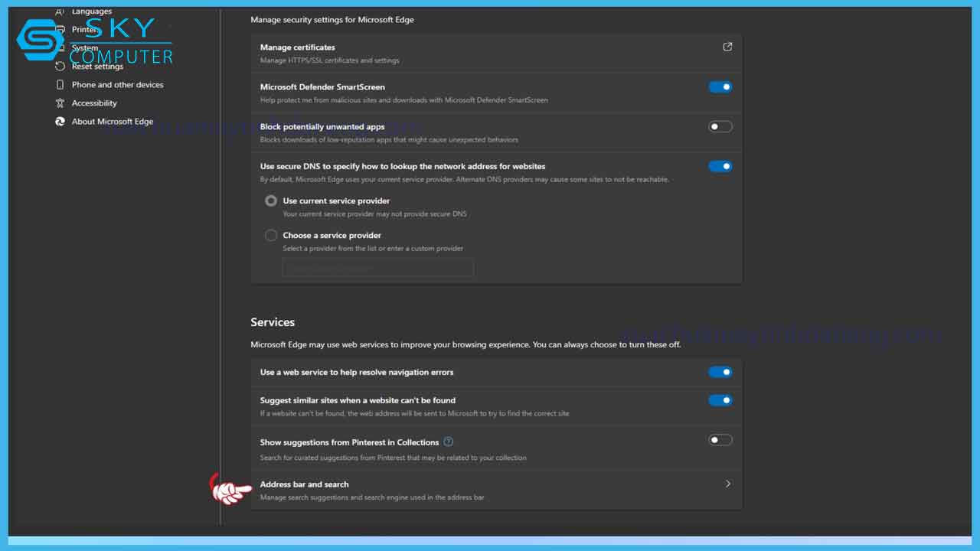
Task: Click the custom DNS provider input field
Action: pos(378,268)
